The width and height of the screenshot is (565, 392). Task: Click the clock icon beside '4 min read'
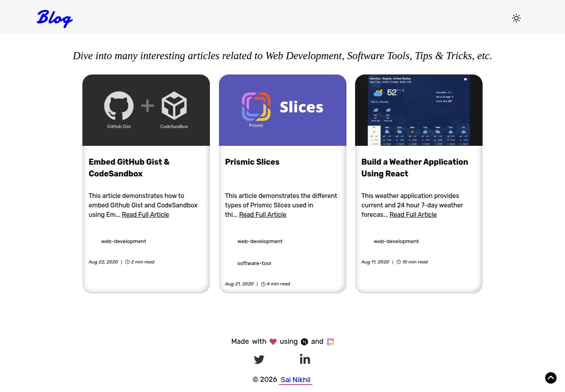click(263, 284)
